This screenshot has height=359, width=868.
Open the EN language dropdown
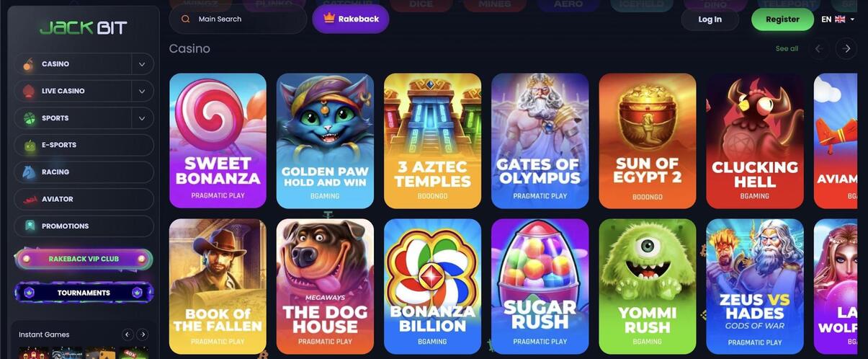pos(838,19)
